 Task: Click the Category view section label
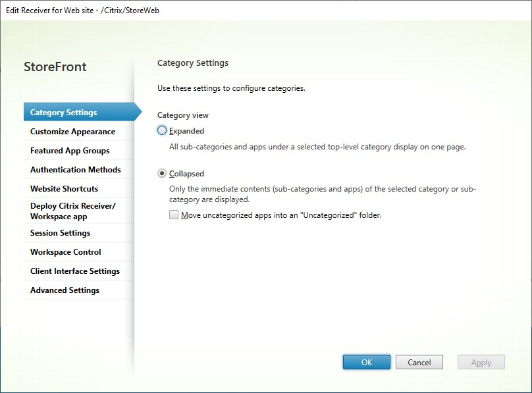(x=182, y=115)
